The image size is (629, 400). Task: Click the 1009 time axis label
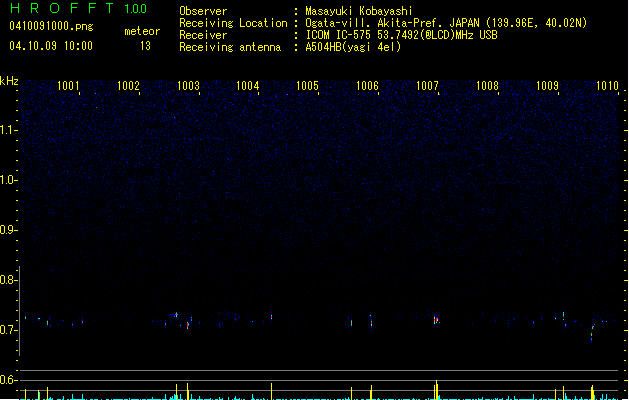click(547, 86)
